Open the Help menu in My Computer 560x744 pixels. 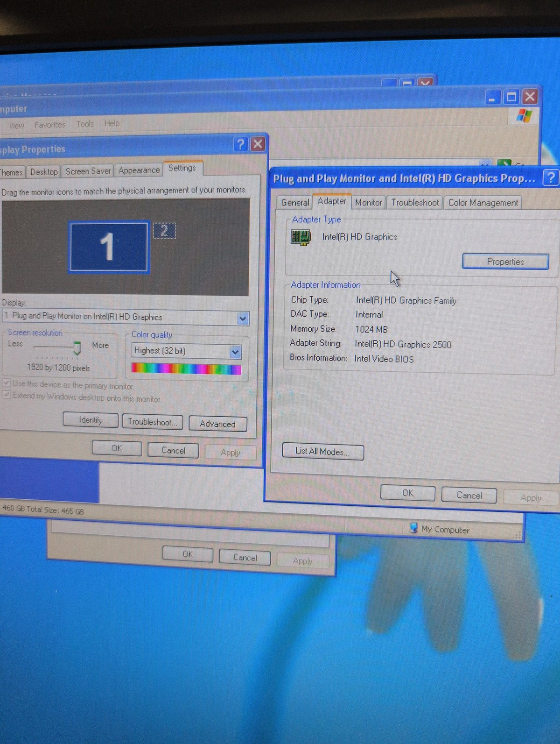(112, 123)
